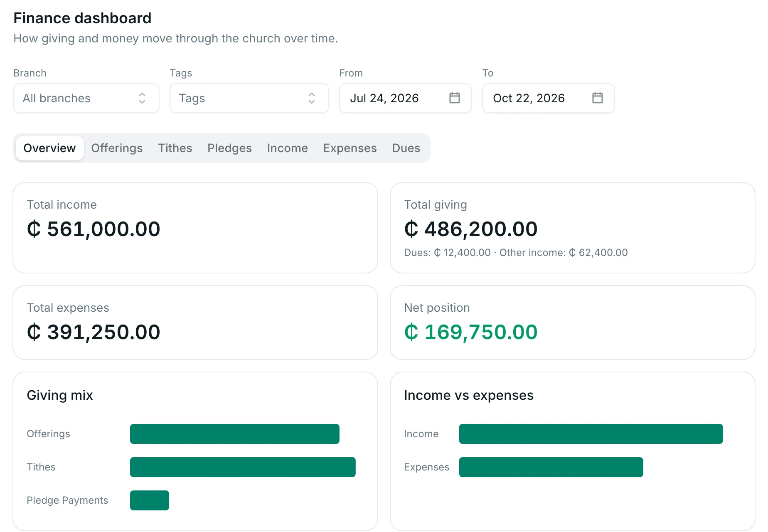The image size is (768, 532).
Task: Click the ₵ 561,000.00 total income value
Action: 94,229
